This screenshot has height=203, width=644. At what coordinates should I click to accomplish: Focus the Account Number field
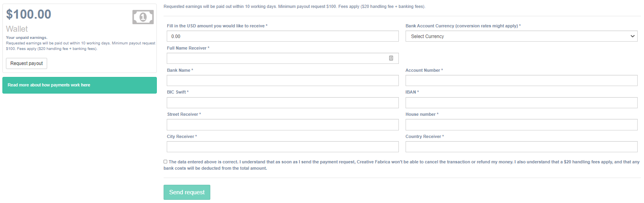521,80
